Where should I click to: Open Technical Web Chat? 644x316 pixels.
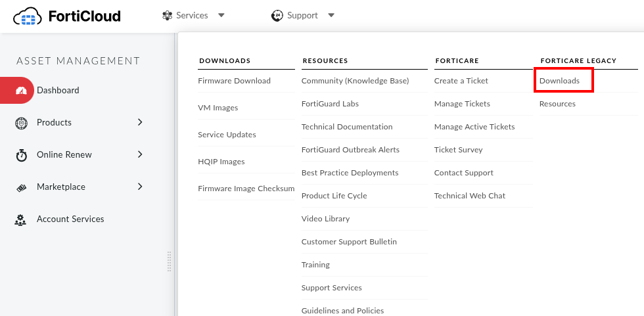click(x=469, y=196)
